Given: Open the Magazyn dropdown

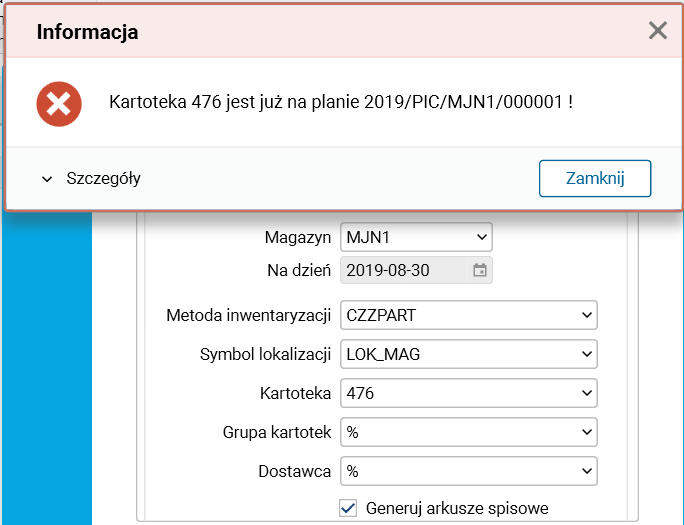Looking at the screenshot, I should 416,237.
